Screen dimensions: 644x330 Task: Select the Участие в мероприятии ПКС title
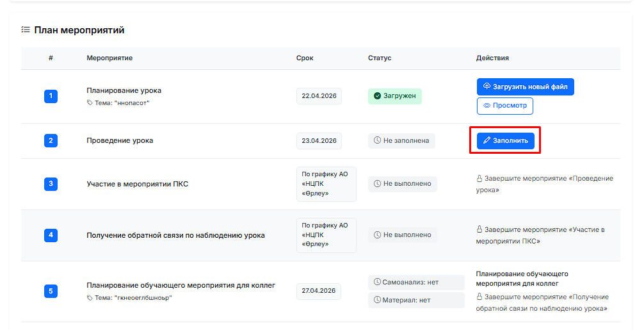[138, 184]
